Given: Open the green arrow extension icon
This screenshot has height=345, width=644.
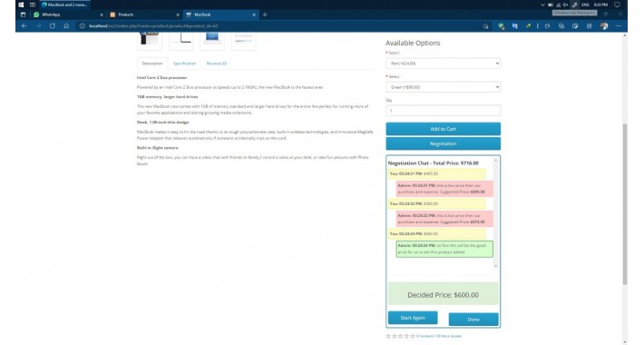Looking at the screenshot, I should point(528,26).
